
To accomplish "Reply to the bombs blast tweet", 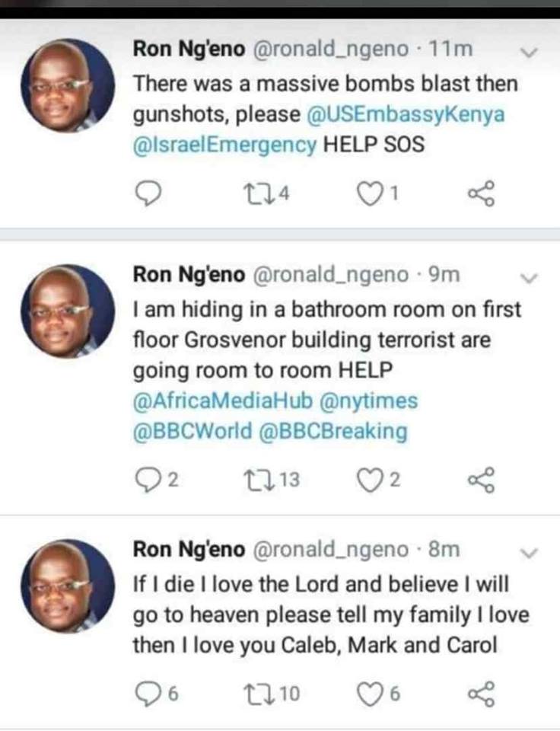I will point(150,196).
